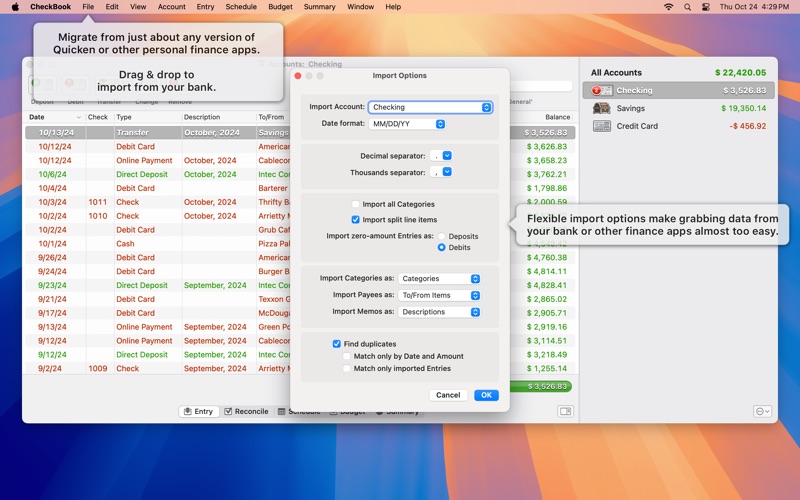
Task: Click the Reconcile checkmark icon
Action: point(228,411)
